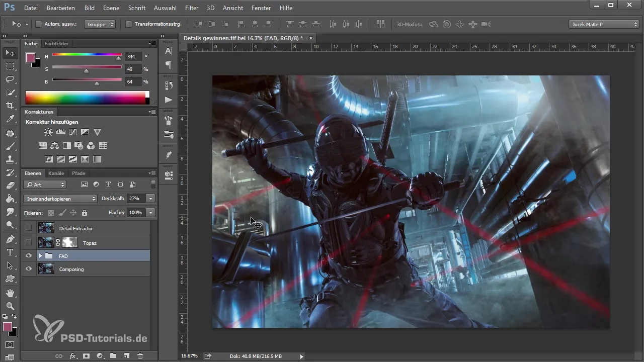Select the Path Selection arrow tool

pos(10,265)
